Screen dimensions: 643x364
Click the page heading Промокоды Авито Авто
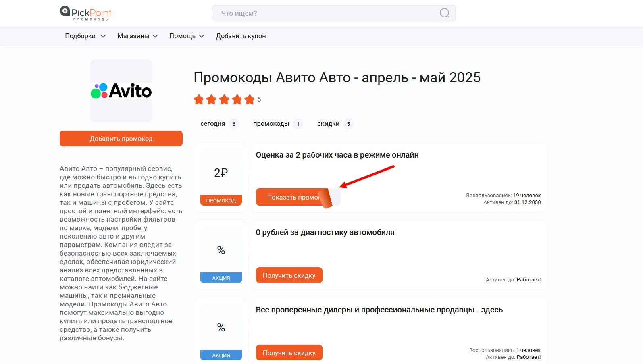point(337,77)
